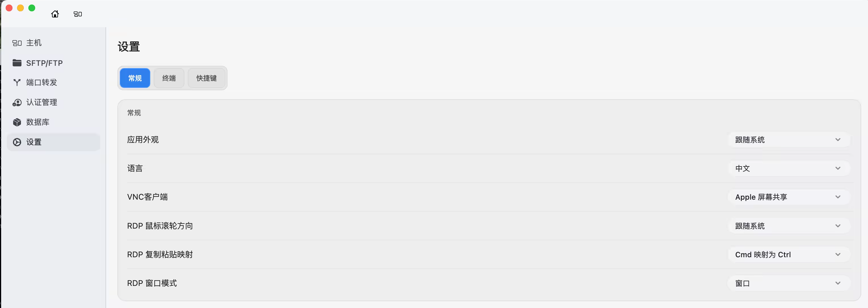
Task: Click the 认证管理 sidebar label
Action: point(42,102)
